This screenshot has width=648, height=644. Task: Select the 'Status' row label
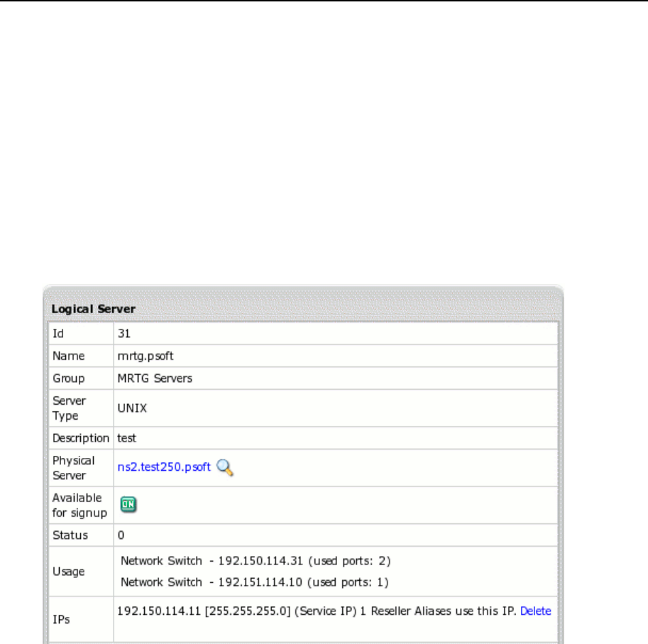[x=70, y=535]
